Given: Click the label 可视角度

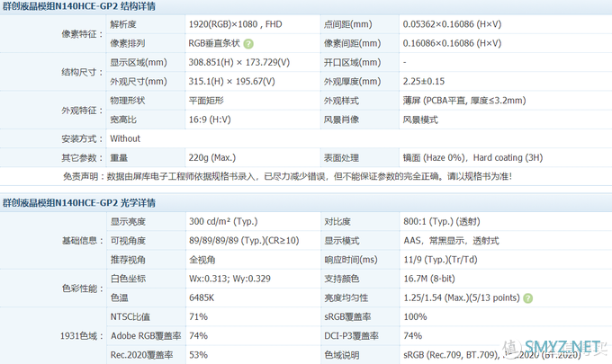Looking at the screenshot, I should pos(128,241).
